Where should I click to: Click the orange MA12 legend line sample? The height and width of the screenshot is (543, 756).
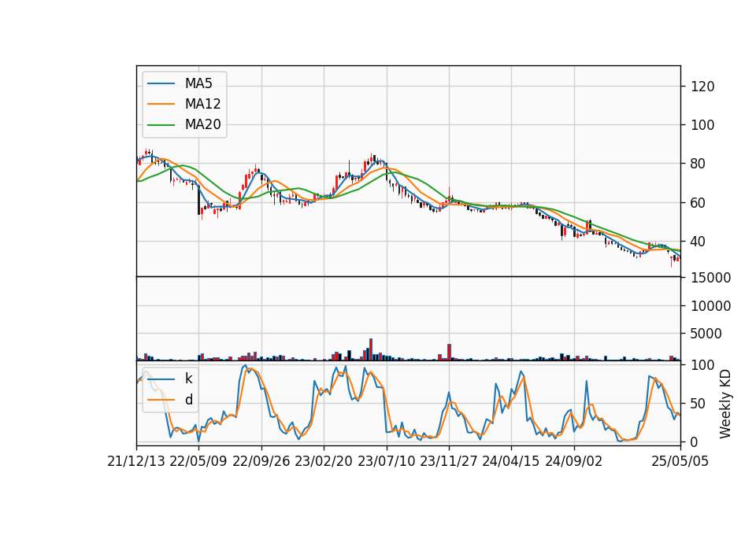tap(161, 104)
